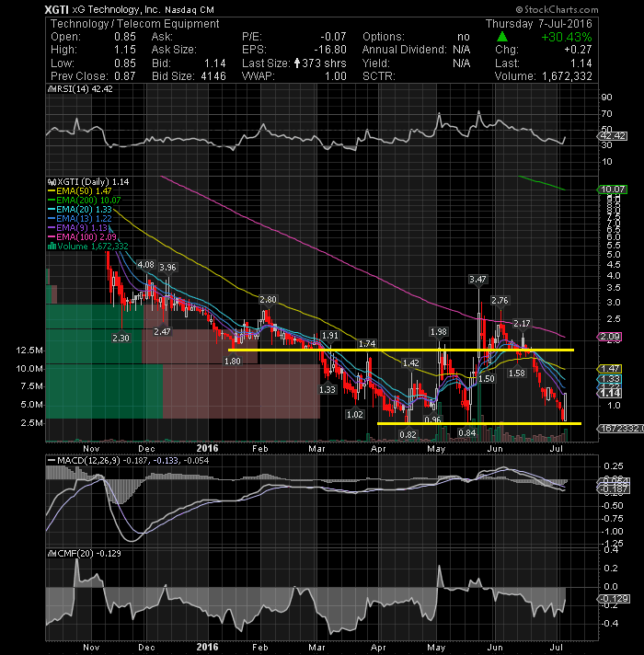Click the 1672332 volume tag on the right axis
644x655 pixels.
coord(621,429)
